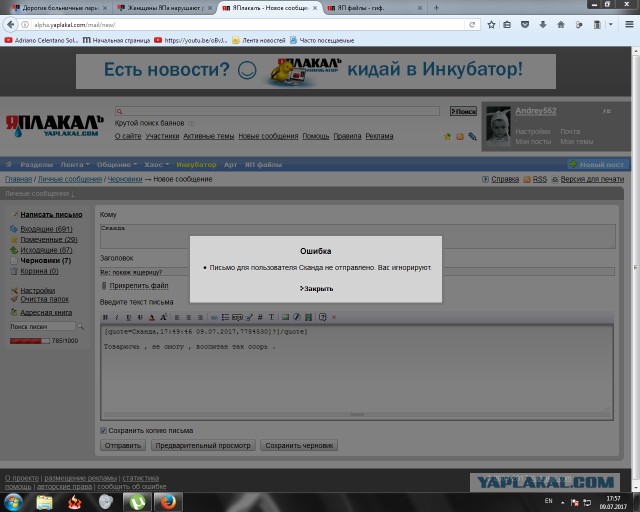640x512 pixels.
Task: Open Предварительный просмотр
Action: pos(203,445)
